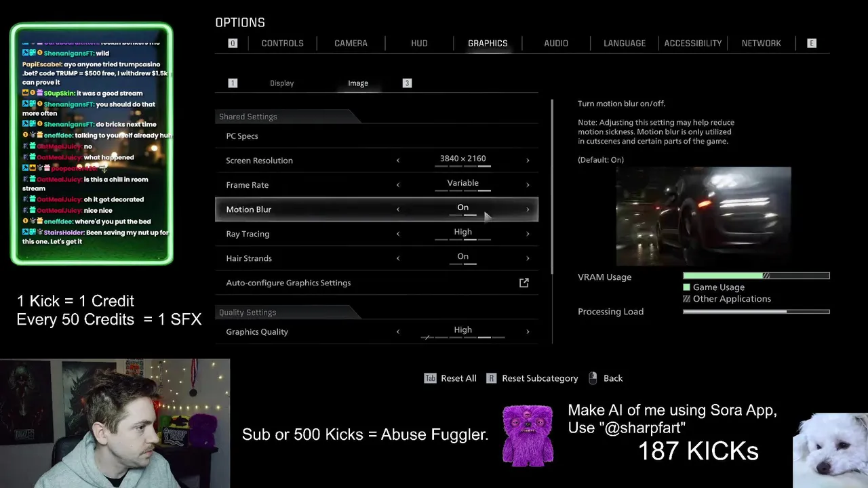
Task: Lower Ray Tracing using the left chevron
Action: tap(398, 234)
